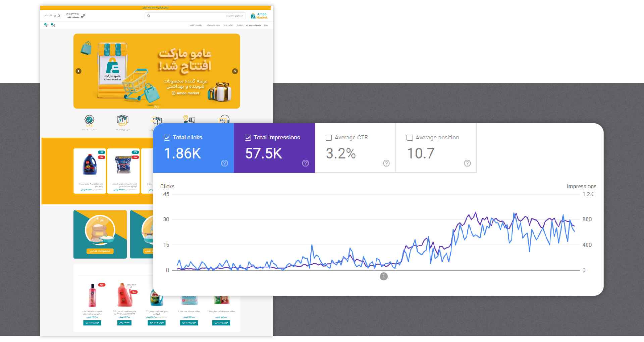Image resolution: width=644 pixels, height=342 pixels.
Task: Click the carousel previous arrow
Action: [x=78, y=71]
